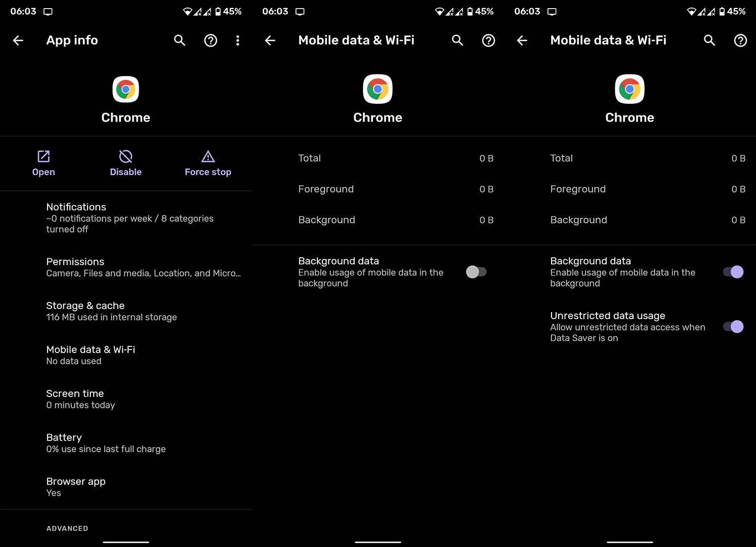Open Storage & cache entry
Screen dimensions: 756x547
[x=126, y=311]
